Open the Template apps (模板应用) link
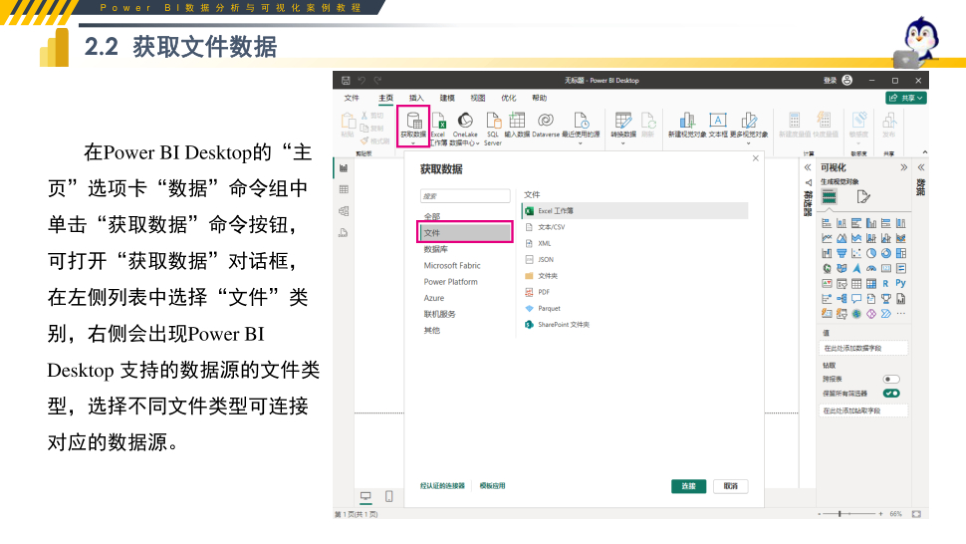This screenshot has height=544, width=966. click(492, 486)
